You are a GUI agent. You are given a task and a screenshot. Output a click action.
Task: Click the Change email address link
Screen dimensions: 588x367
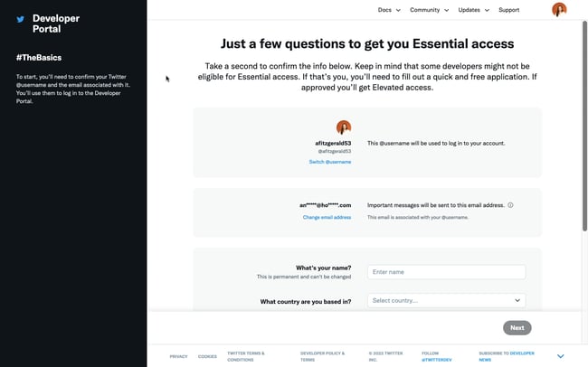coord(327,218)
